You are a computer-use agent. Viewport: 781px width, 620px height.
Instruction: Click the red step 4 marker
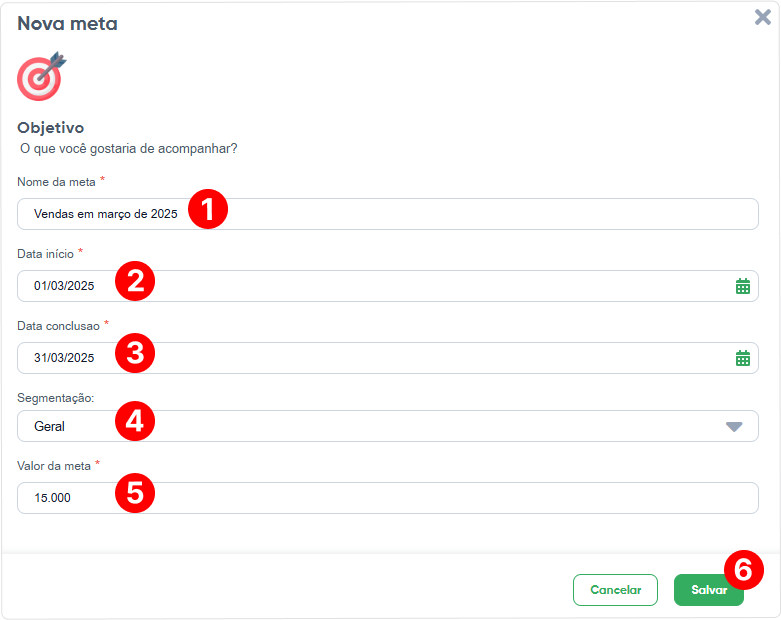click(x=135, y=421)
